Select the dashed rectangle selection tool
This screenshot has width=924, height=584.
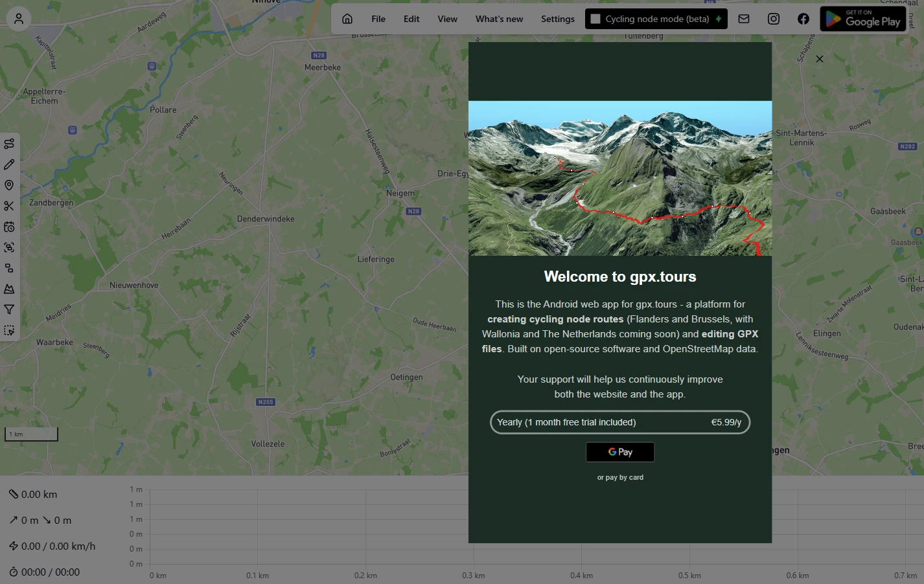(x=9, y=330)
